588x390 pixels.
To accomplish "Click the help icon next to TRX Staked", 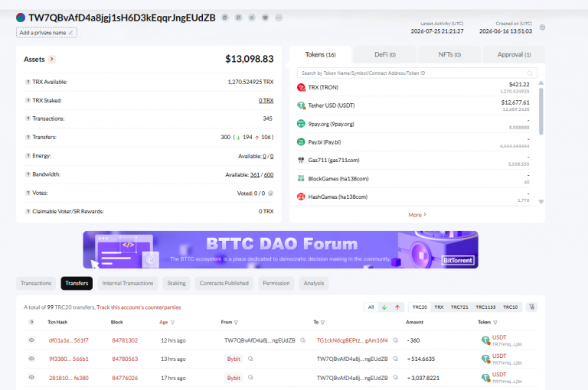I will pyautogui.click(x=28, y=100).
